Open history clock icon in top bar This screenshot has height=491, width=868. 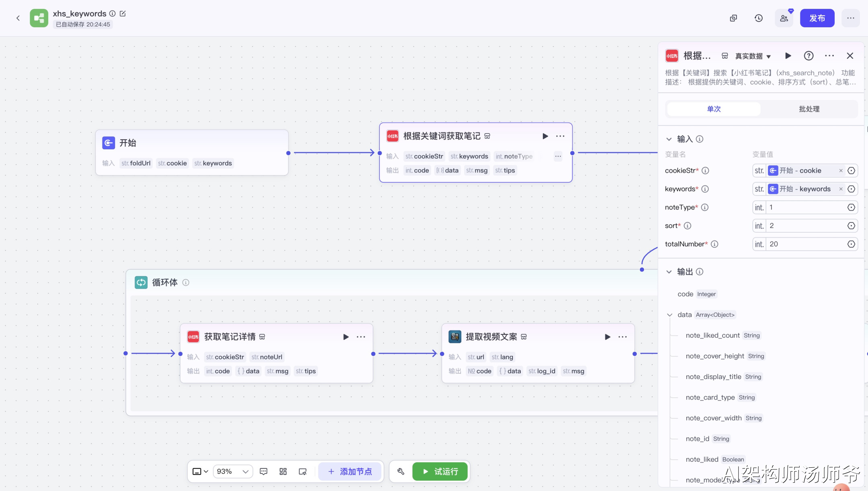tap(758, 18)
